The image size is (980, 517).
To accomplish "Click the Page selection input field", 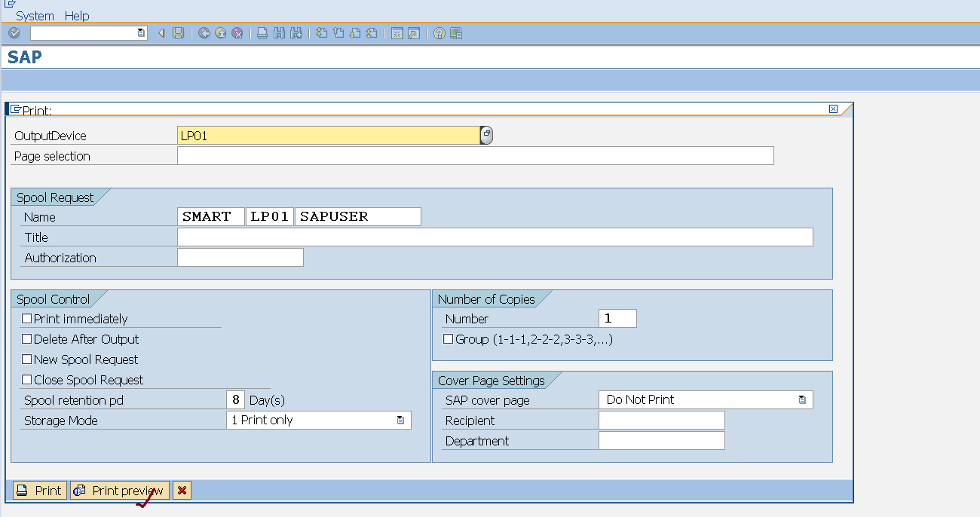I will click(x=475, y=156).
